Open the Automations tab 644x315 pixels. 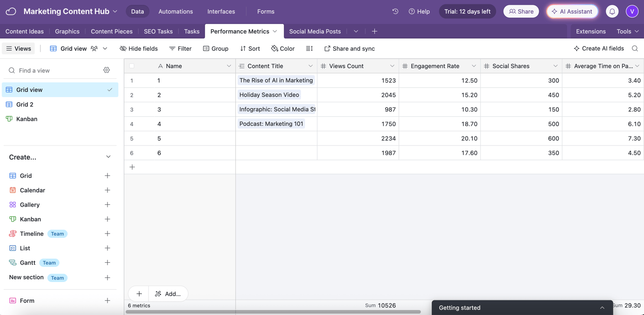pyautogui.click(x=175, y=11)
